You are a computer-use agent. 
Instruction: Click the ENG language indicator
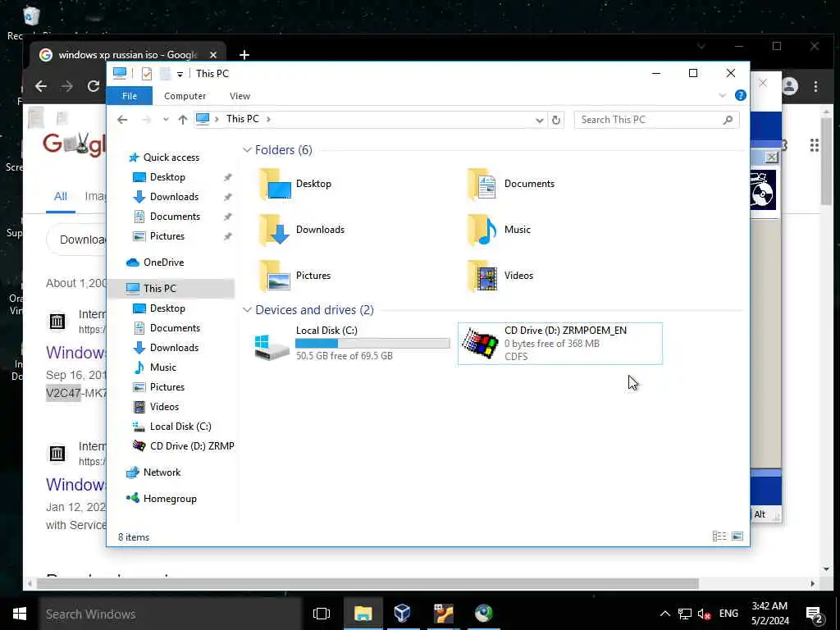click(728, 614)
